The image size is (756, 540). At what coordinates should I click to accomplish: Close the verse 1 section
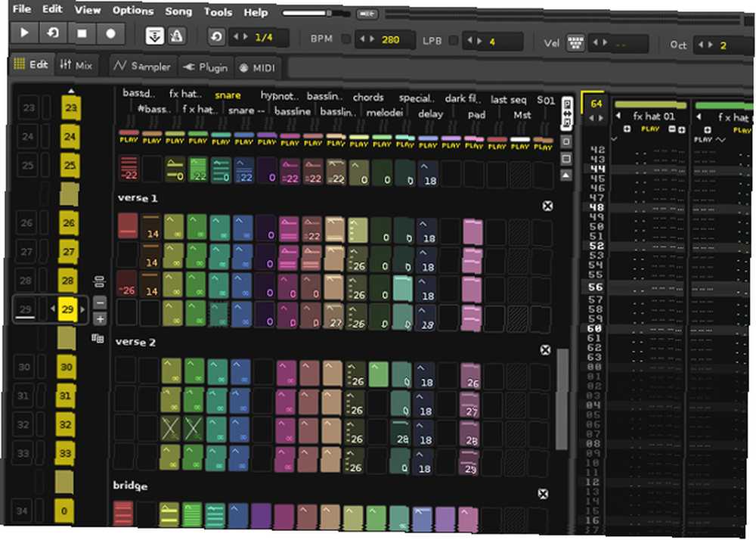(x=547, y=206)
